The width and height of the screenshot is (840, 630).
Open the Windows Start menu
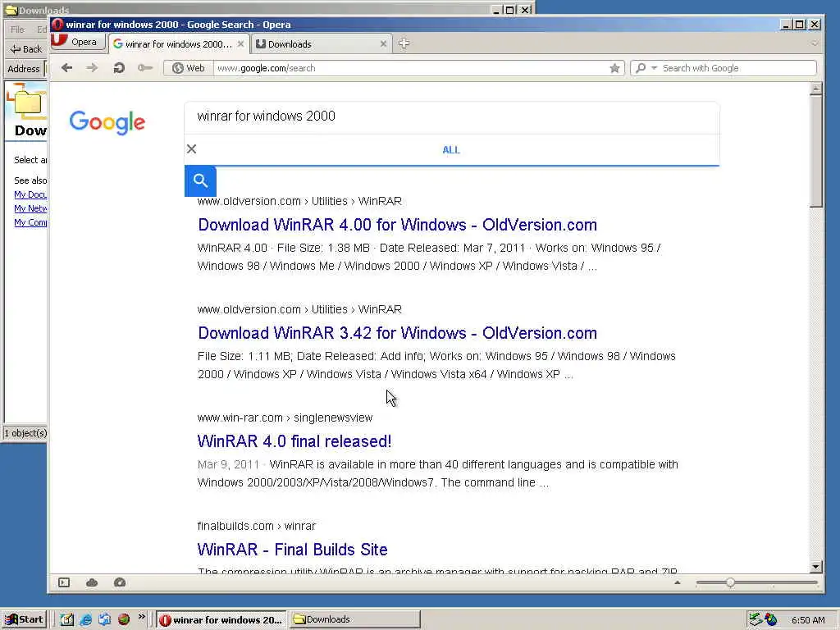[25, 619]
